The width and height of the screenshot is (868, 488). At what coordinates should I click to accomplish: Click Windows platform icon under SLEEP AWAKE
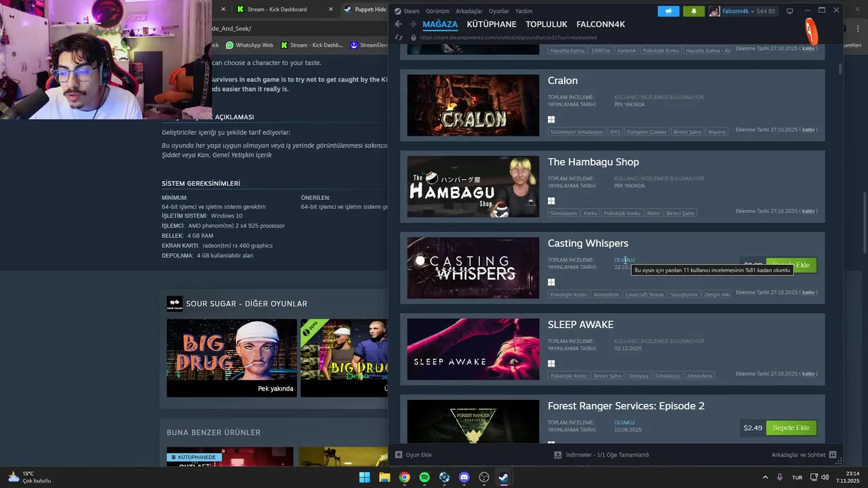pyautogui.click(x=551, y=363)
